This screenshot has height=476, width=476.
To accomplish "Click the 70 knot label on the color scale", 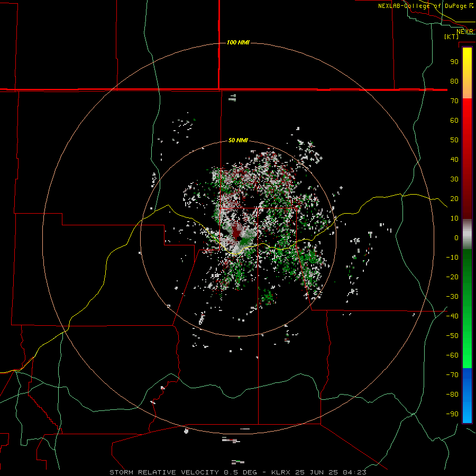I will click(454, 101).
